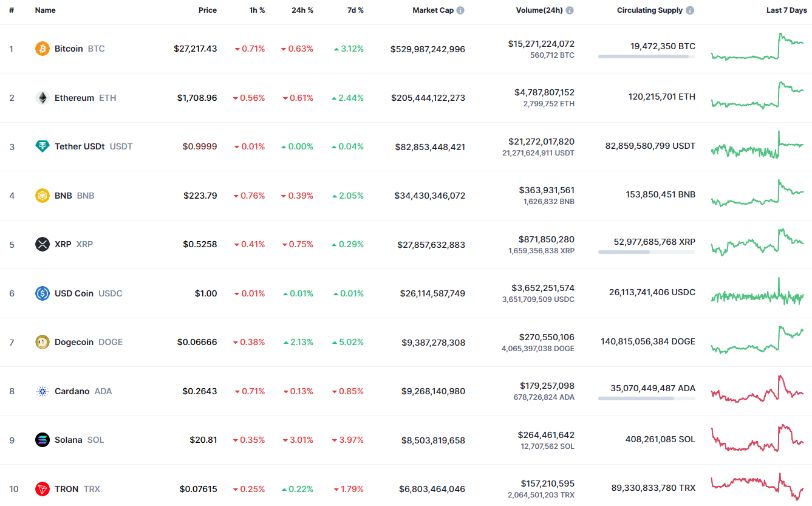The width and height of the screenshot is (812, 506).
Task: Click the Solana 7-day price chart
Action: pyautogui.click(x=758, y=440)
